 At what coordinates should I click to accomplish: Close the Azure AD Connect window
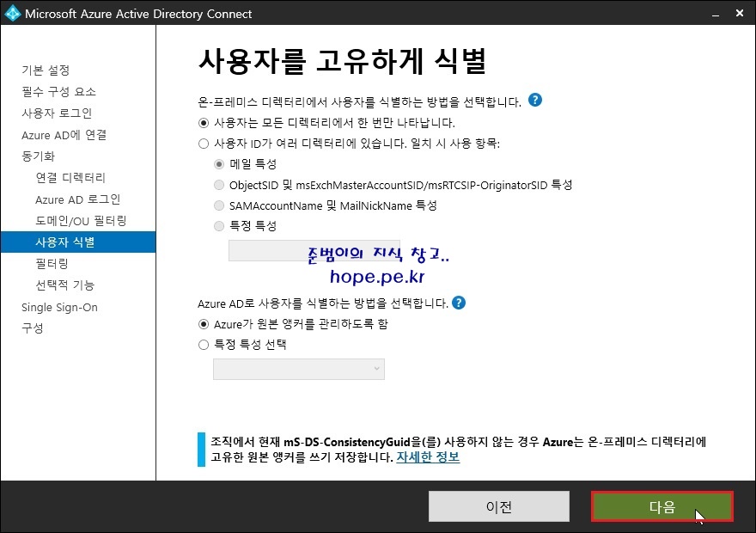(740, 14)
